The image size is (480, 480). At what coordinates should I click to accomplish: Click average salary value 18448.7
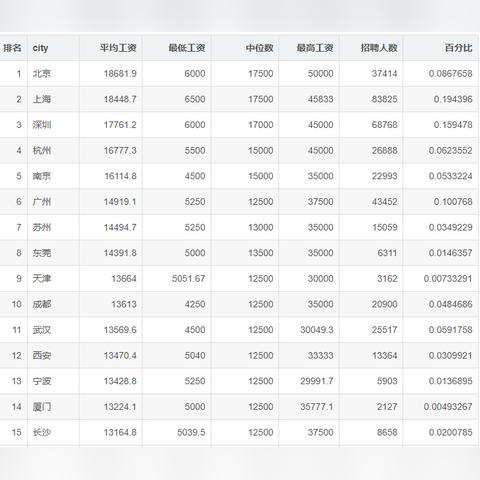coord(120,99)
